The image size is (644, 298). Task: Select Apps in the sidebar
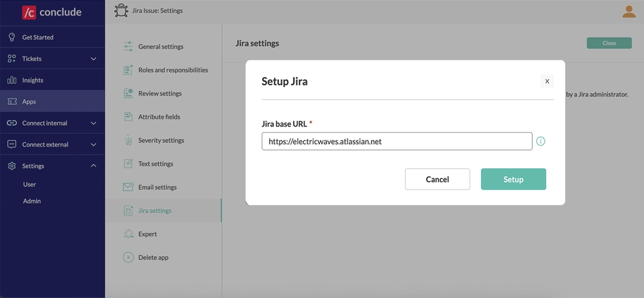[52, 102]
